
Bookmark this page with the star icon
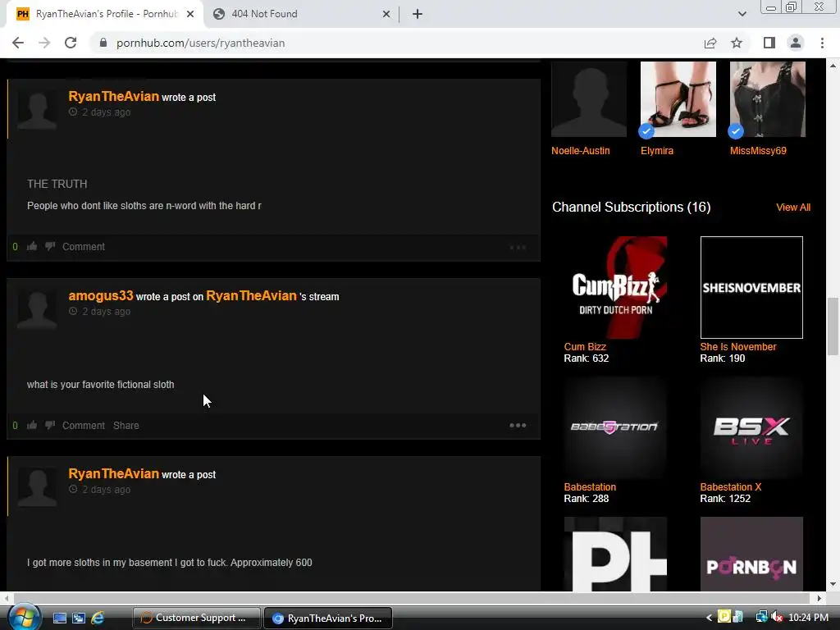pyautogui.click(x=737, y=43)
